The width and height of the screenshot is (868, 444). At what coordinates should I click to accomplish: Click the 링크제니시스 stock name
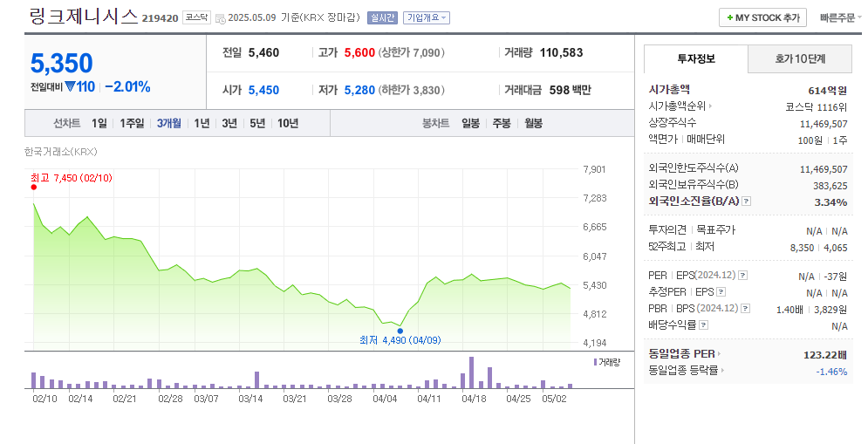[x=83, y=16]
